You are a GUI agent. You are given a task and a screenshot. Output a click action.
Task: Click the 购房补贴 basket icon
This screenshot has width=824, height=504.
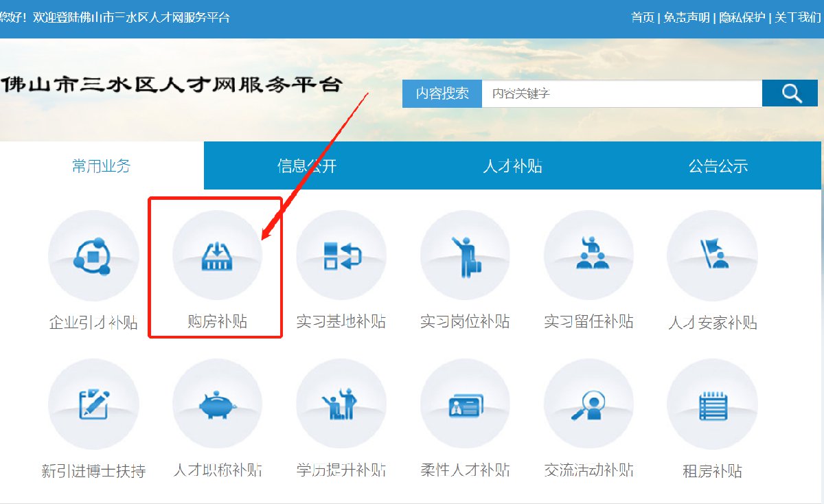coord(217,256)
